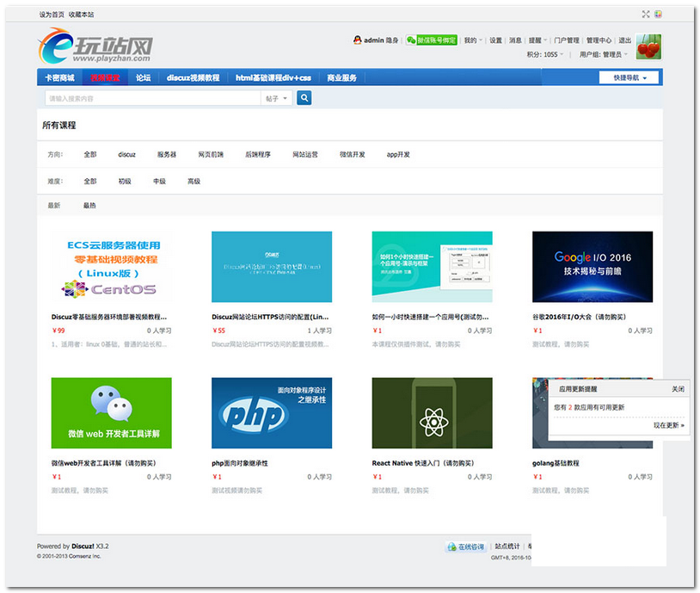
Task: Select the discuz direction filter
Action: coord(126,155)
